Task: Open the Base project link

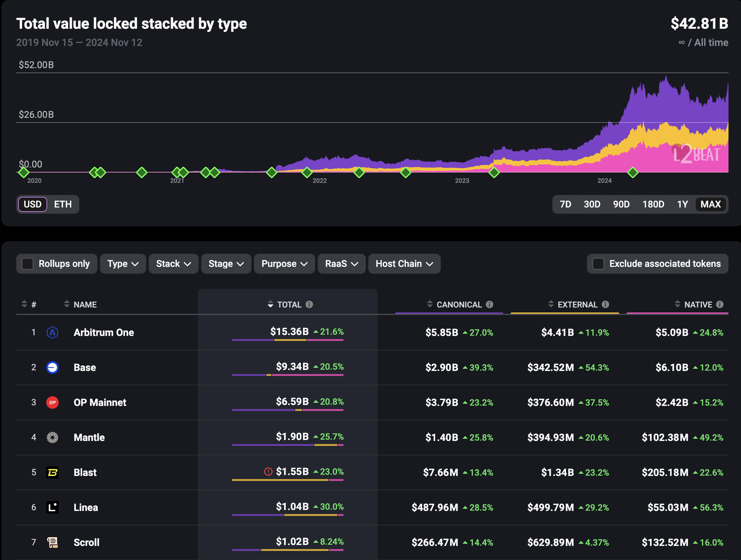Action: [85, 367]
